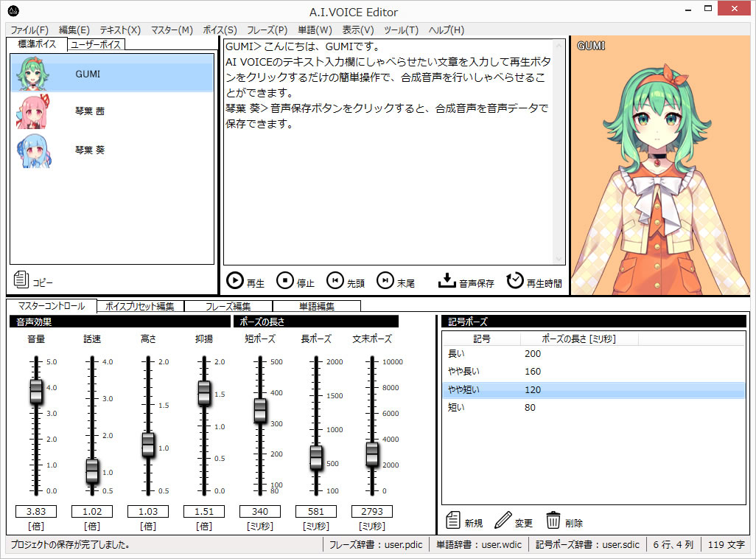The image size is (756, 559).
Task: Select the 短い pause row
Action: pyautogui.click(x=593, y=408)
